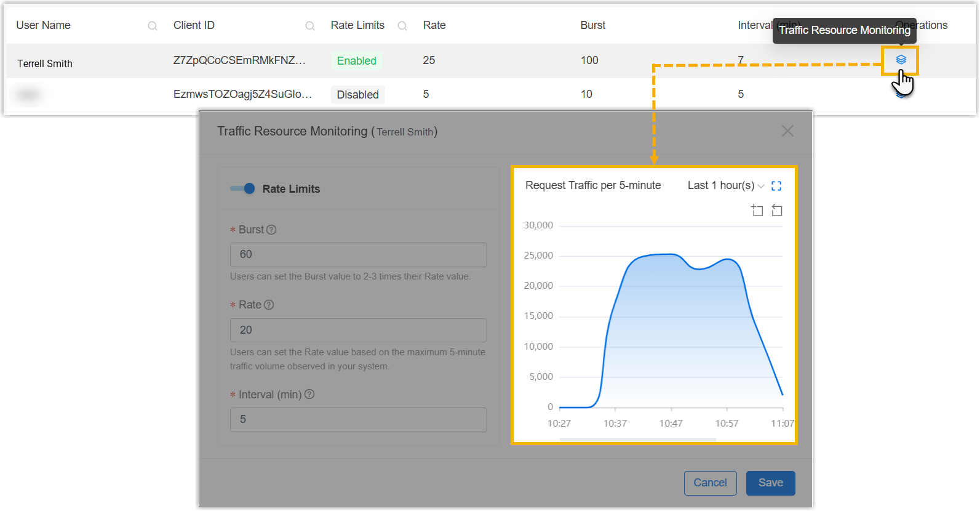Click search icon beside User Name column
This screenshot has width=980, height=511.
click(153, 26)
